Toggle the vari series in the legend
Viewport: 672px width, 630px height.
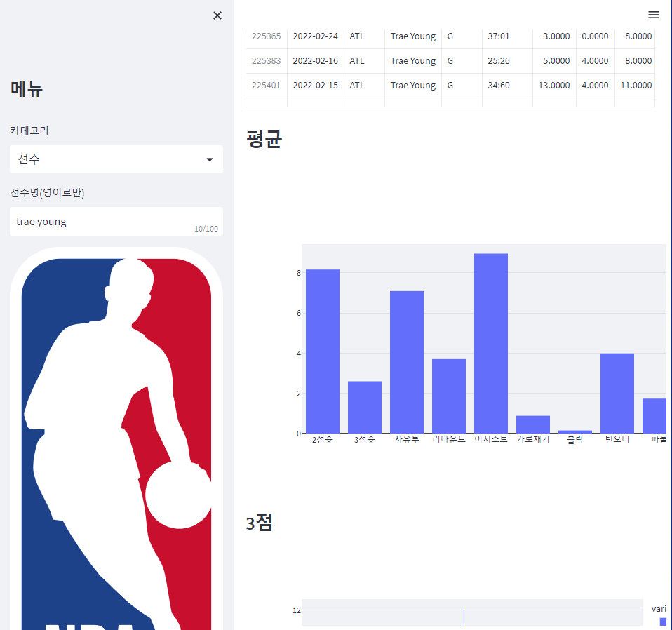tap(658, 608)
